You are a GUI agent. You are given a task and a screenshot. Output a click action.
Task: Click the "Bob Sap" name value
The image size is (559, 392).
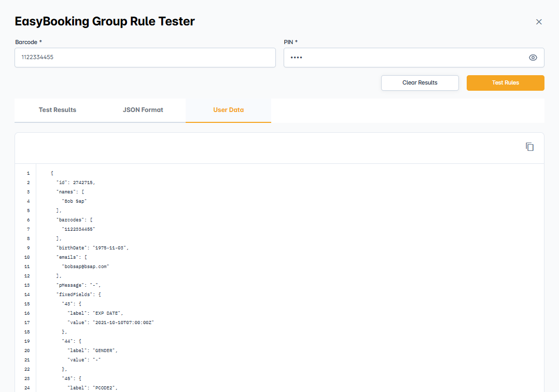[x=74, y=201]
